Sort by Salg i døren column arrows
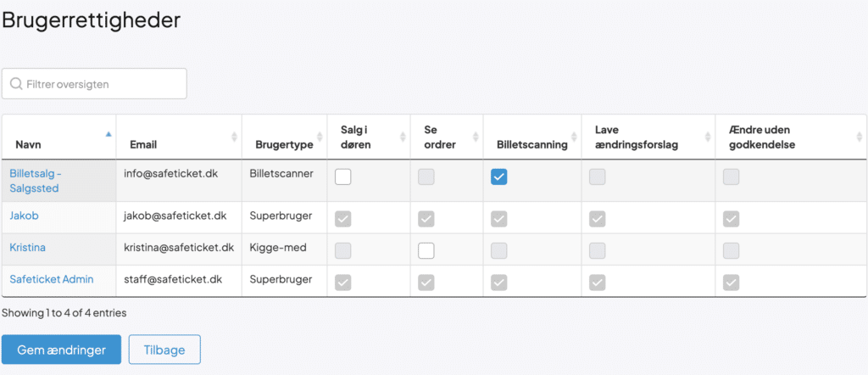Screen dimensions: 868x375 tap(402, 137)
